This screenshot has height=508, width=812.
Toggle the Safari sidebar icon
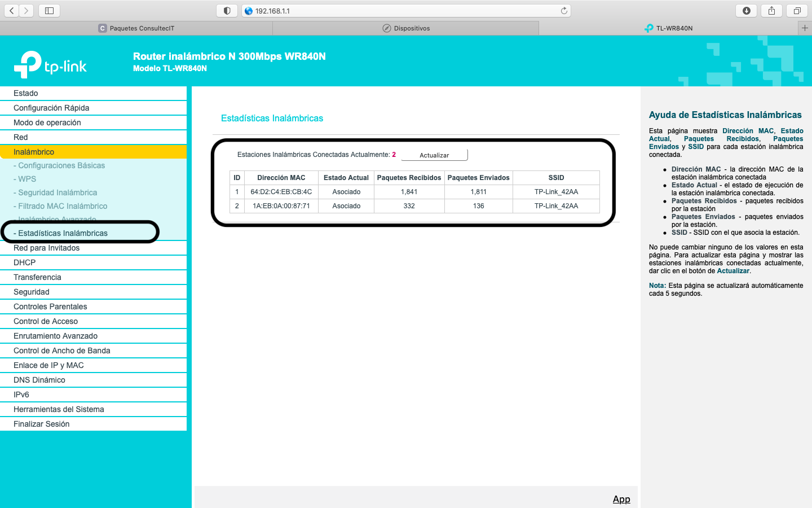(x=50, y=11)
